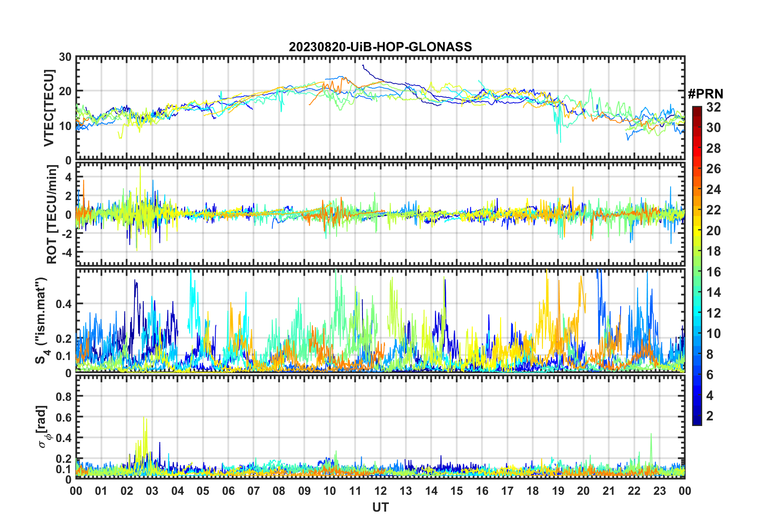Click the UT x-axis label
Viewport: 761px width, 532px height.
[x=380, y=508]
